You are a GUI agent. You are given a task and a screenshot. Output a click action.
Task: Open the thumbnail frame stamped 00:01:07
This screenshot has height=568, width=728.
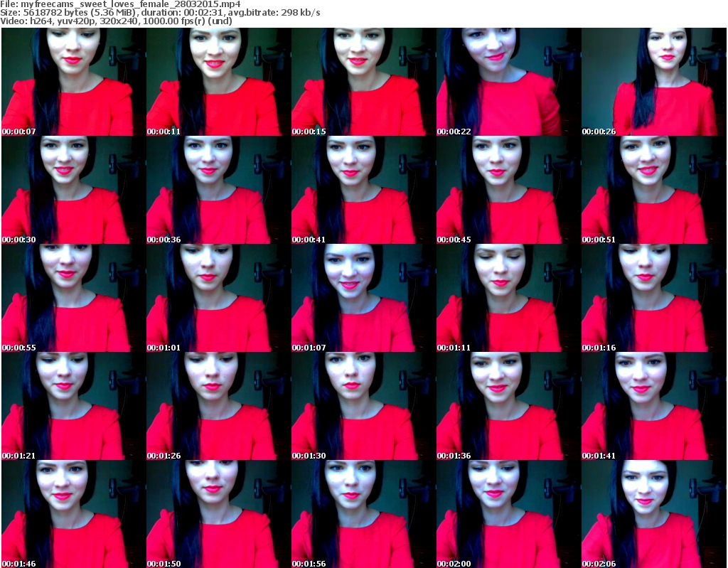(363, 298)
